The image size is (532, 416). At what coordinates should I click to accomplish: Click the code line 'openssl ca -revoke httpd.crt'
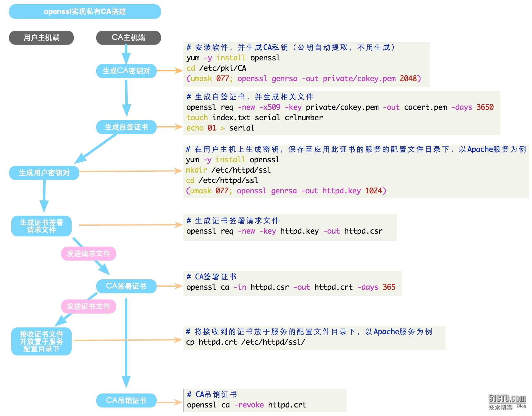(x=247, y=405)
